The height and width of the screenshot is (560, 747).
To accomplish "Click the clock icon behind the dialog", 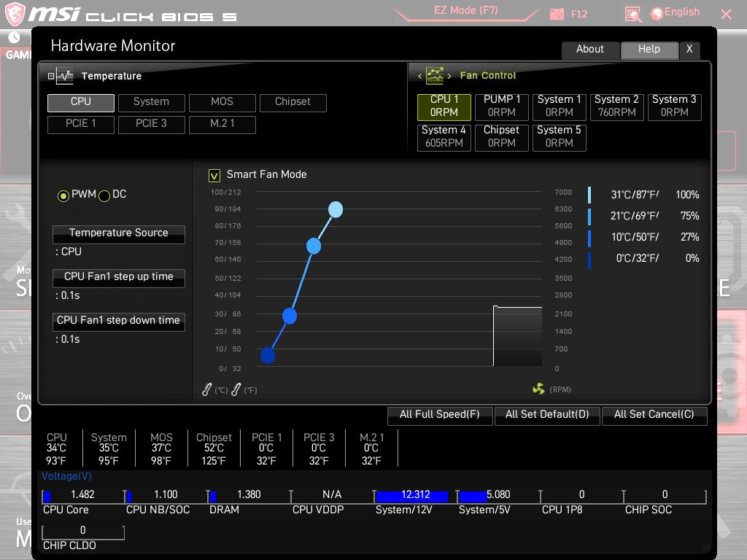I will point(14,36).
